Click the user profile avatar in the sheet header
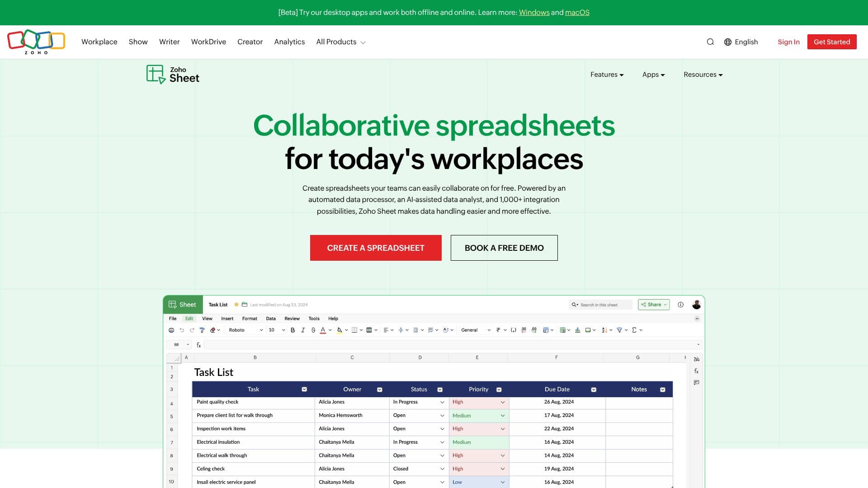Screen dimensions: 868x488 point(697,305)
